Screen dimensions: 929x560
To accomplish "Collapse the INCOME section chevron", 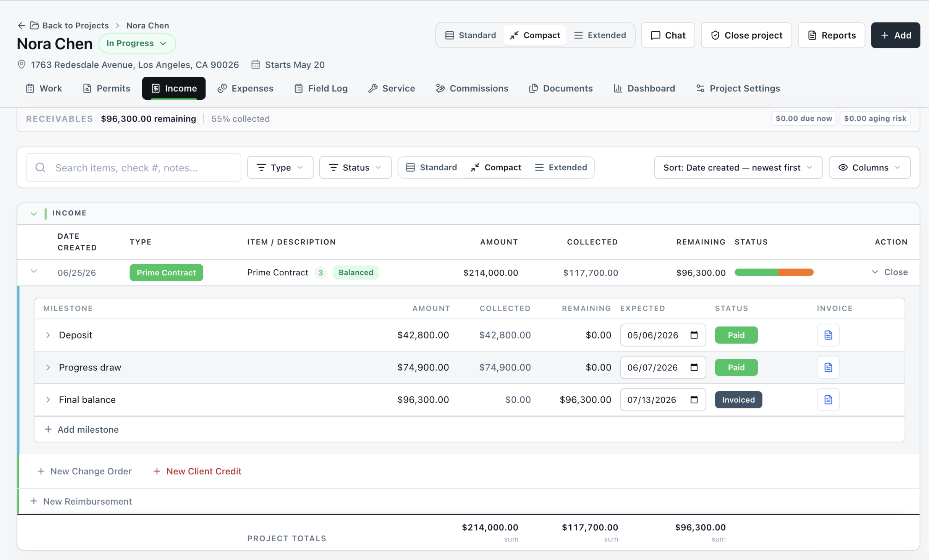I will pos(34,214).
